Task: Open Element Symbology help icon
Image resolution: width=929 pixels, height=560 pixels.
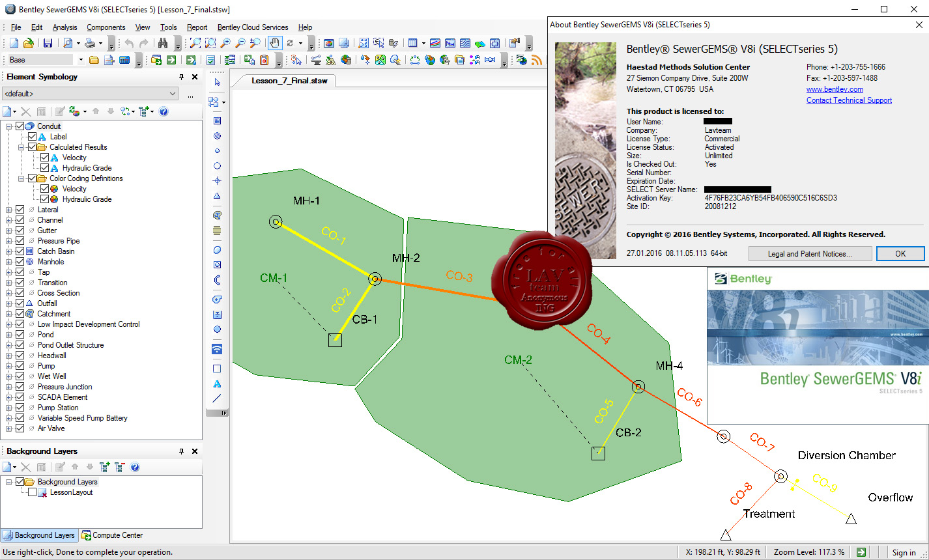Action: pos(164,111)
